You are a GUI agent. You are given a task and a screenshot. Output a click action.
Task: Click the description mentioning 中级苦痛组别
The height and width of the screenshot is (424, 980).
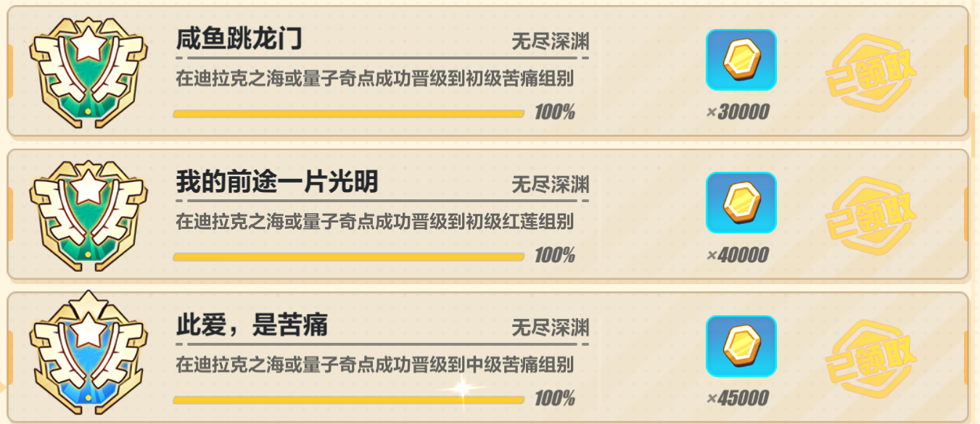click(374, 365)
